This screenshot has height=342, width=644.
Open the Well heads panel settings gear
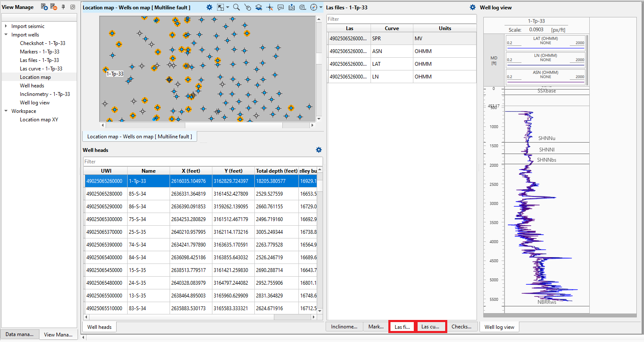pos(319,150)
